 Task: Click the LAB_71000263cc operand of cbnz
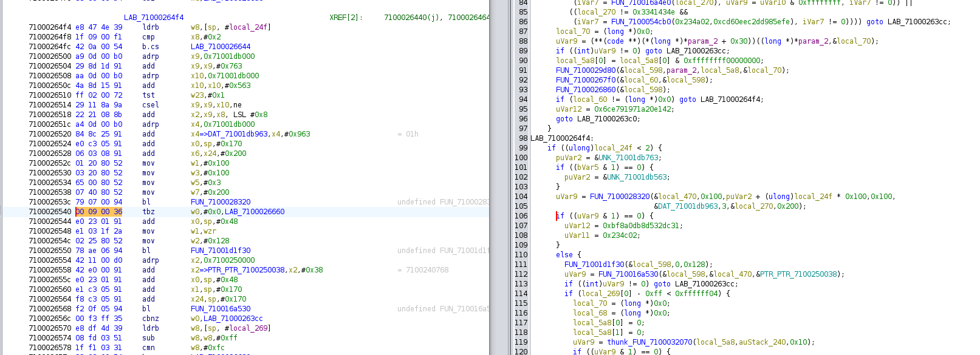point(233,319)
